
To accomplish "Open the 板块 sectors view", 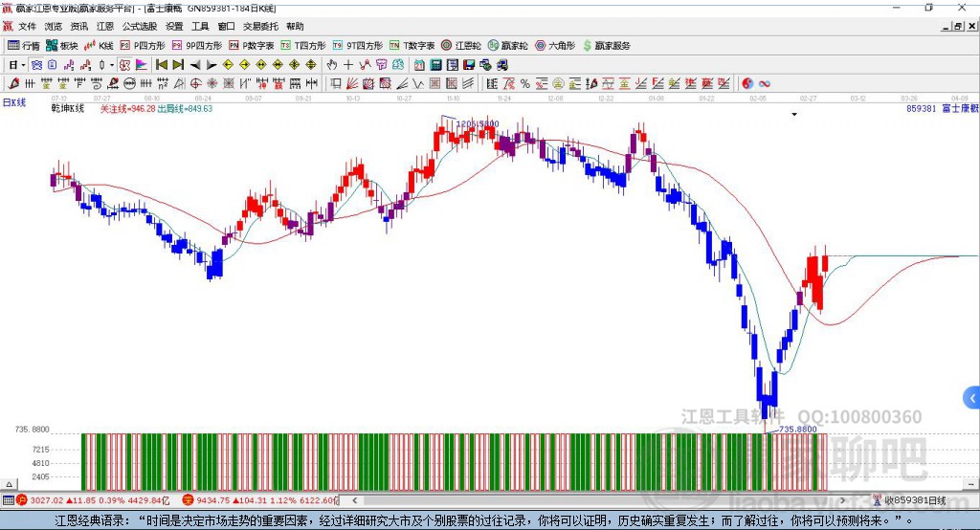I will coord(62,46).
